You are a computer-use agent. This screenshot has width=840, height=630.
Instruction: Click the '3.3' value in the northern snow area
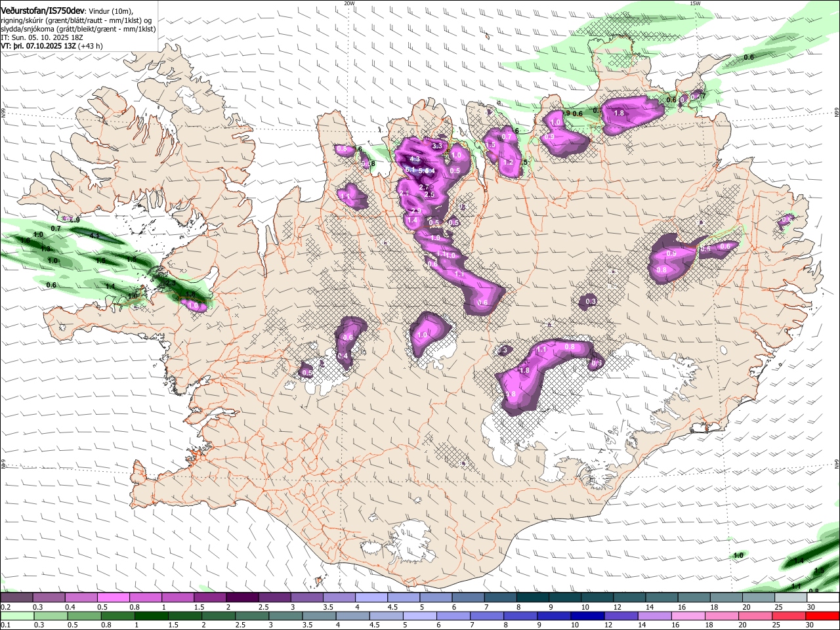point(437,146)
